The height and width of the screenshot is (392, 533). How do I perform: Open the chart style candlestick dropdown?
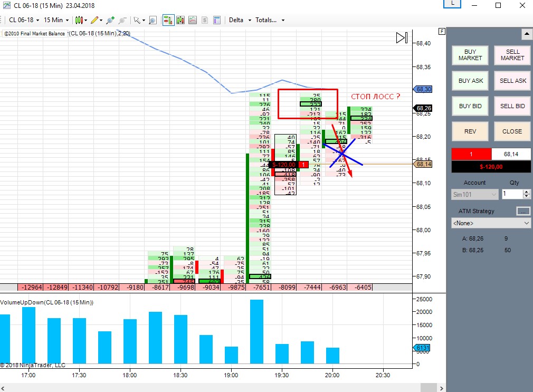point(81,21)
